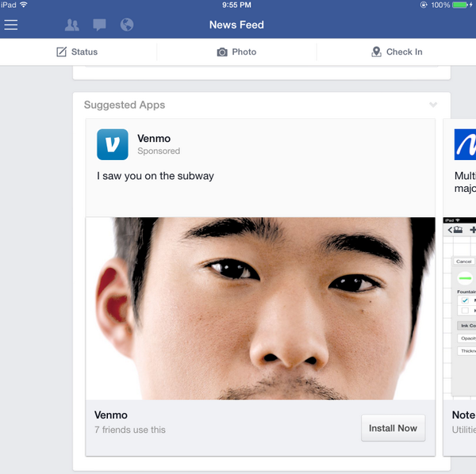Open the note app screenshot preview
Screen dimensions: 476x474
point(459,308)
